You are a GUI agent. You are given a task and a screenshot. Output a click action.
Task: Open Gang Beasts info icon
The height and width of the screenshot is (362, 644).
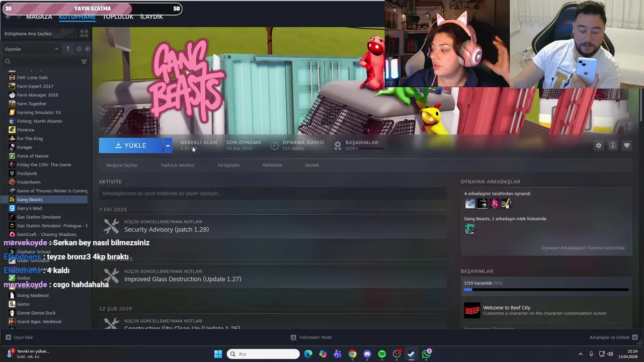click(x=613, y=145)
